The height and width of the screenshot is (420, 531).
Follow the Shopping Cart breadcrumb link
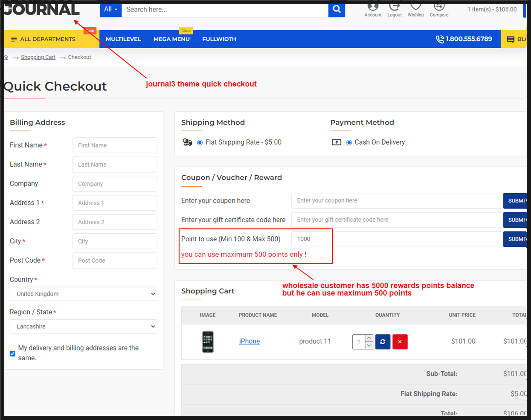(38, 57)
